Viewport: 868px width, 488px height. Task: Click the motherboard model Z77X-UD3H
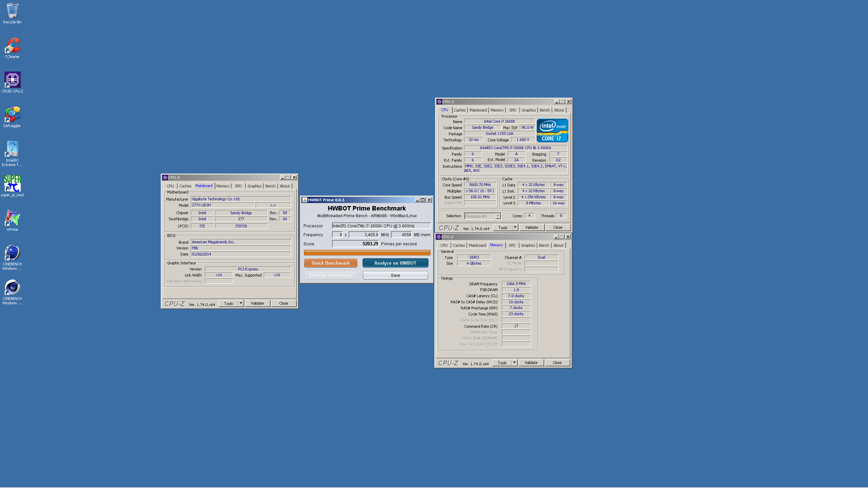pos(223,205)
